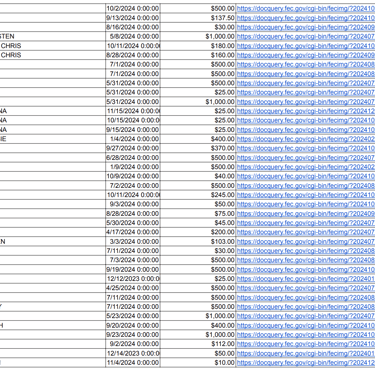Open the FEC link beside $112.00
The height and width of the screenshot is (375, 375).
tap(306, 344)
